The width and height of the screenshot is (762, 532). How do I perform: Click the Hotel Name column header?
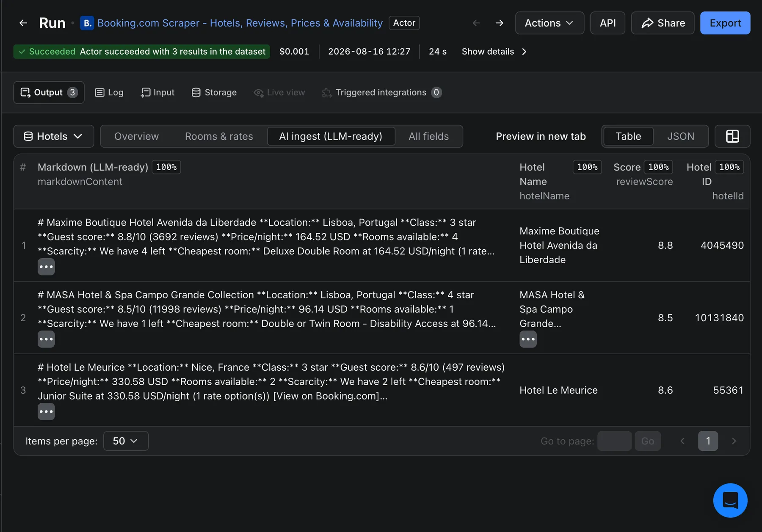[533, 174]
